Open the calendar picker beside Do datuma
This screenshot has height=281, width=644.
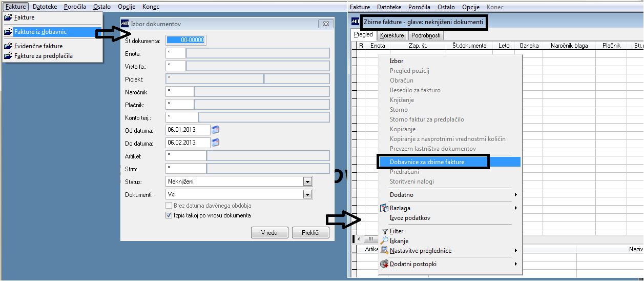(215, 143)
